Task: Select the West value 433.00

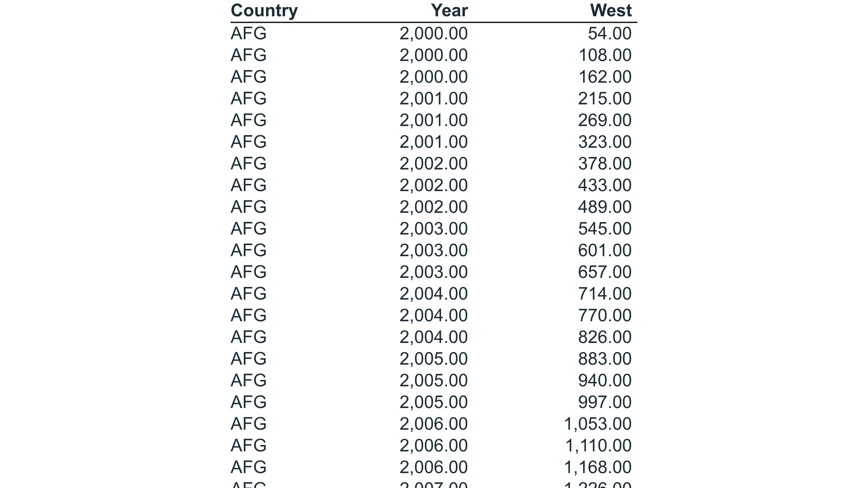Action: pyautogui.click(x=605, y=185)
